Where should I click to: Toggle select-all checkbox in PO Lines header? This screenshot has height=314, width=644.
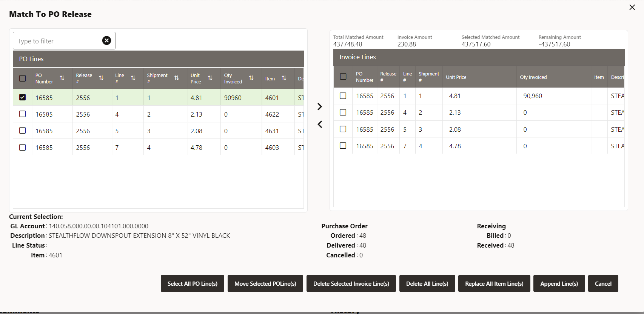tap(23, 78)
